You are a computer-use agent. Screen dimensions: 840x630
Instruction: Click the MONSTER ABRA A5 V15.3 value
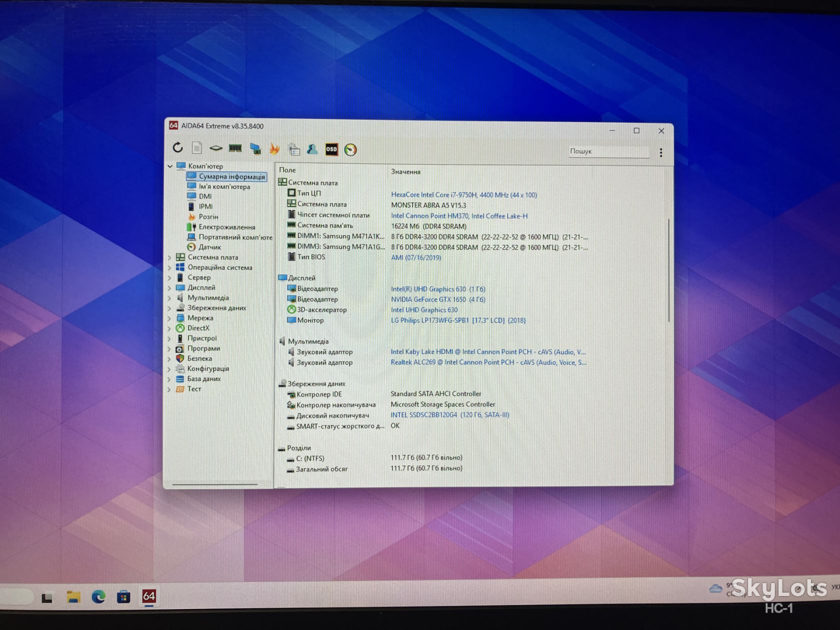point(428,205)
